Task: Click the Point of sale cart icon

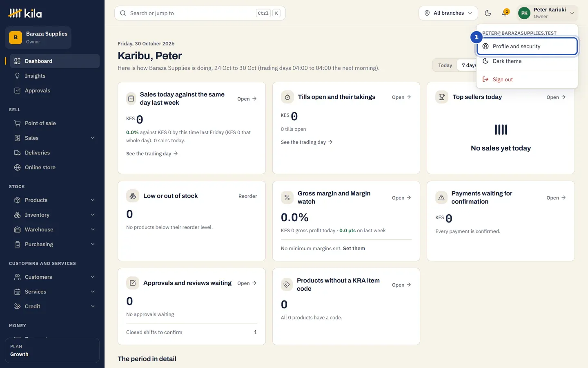Action: [x=17, y=123]
